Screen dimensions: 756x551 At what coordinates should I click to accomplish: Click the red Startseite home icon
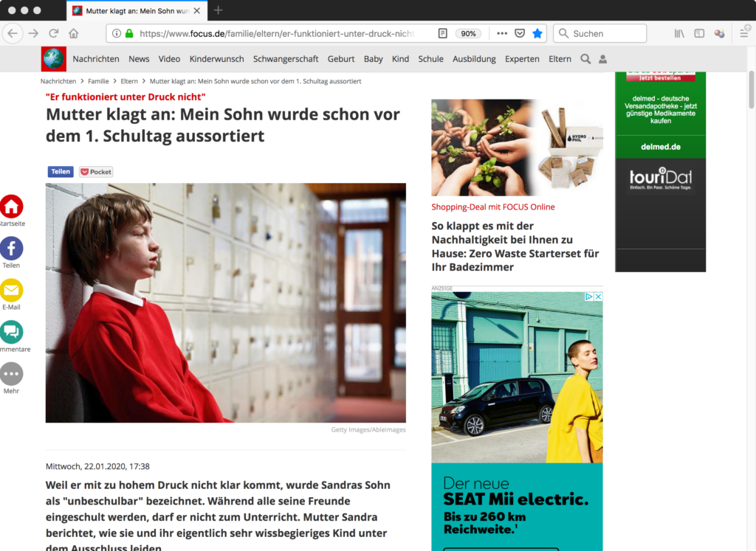[11, 207]
